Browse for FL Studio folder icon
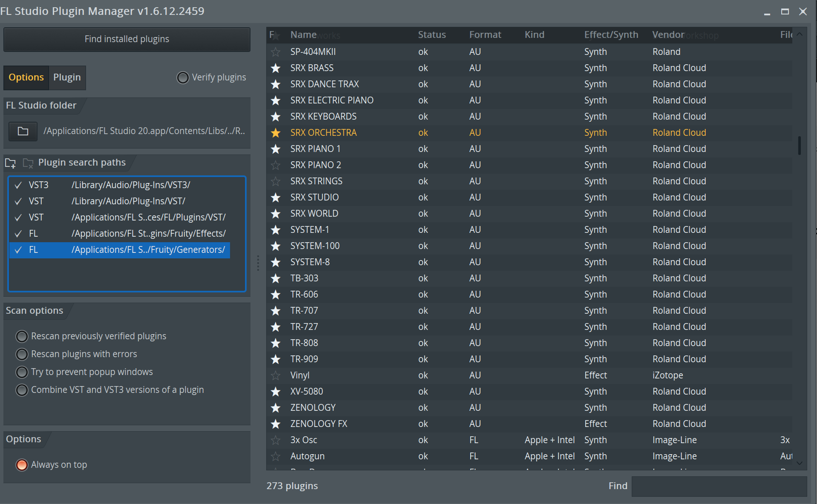Viewport: 817px width, 504px height. 23,131
